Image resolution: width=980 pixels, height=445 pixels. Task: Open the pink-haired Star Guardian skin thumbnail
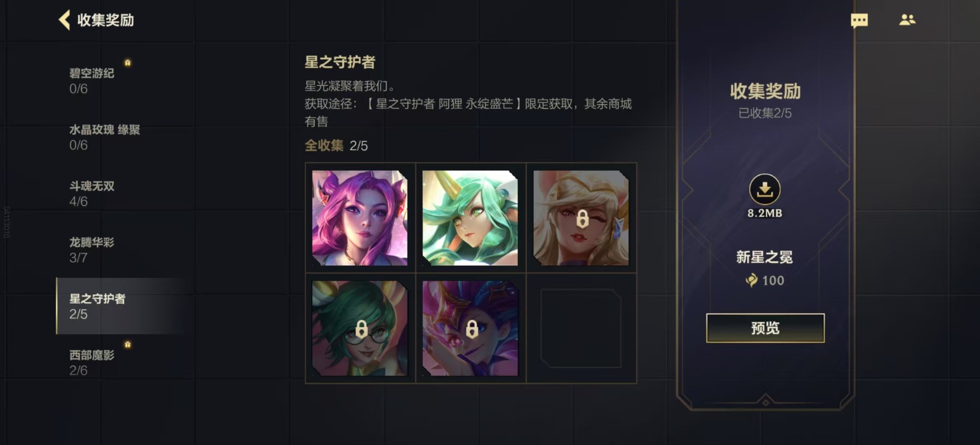(360, 218)
